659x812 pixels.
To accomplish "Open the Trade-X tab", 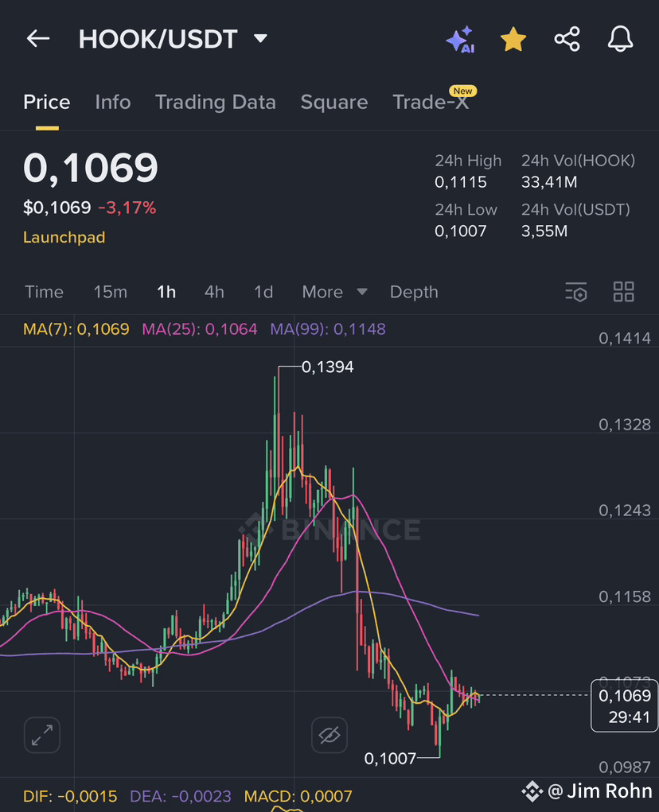I will click(431, 102).
